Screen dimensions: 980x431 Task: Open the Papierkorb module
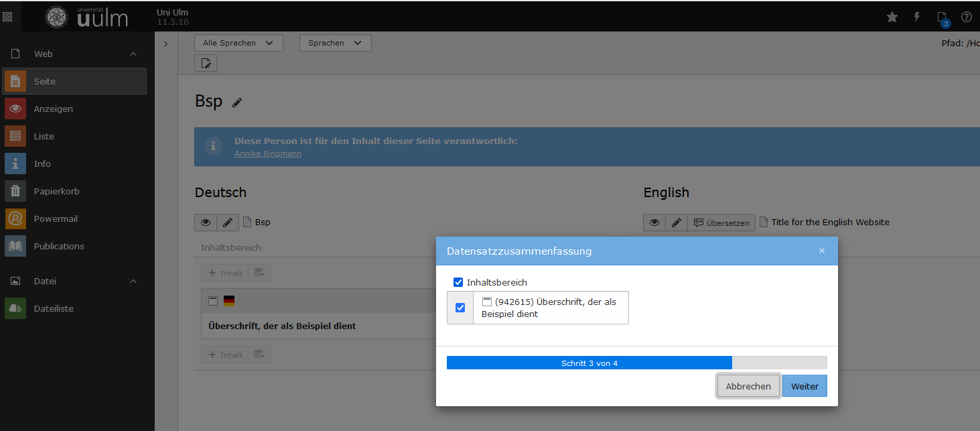pos(56,191)
